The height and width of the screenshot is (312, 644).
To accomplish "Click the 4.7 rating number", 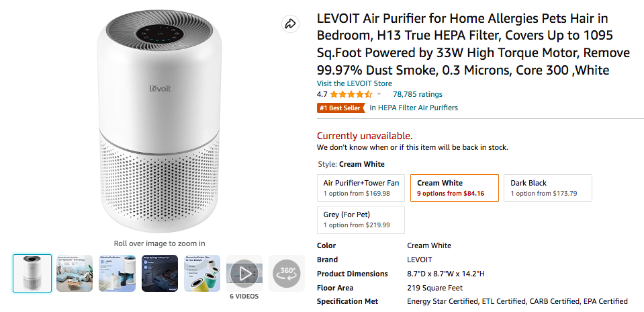I will point(322,94).
